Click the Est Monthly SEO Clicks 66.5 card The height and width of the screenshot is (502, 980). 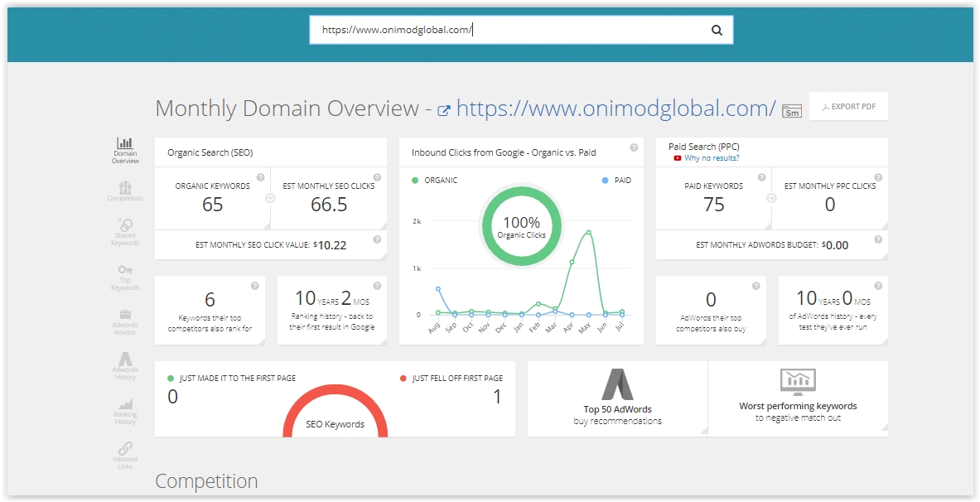point(329,198)
